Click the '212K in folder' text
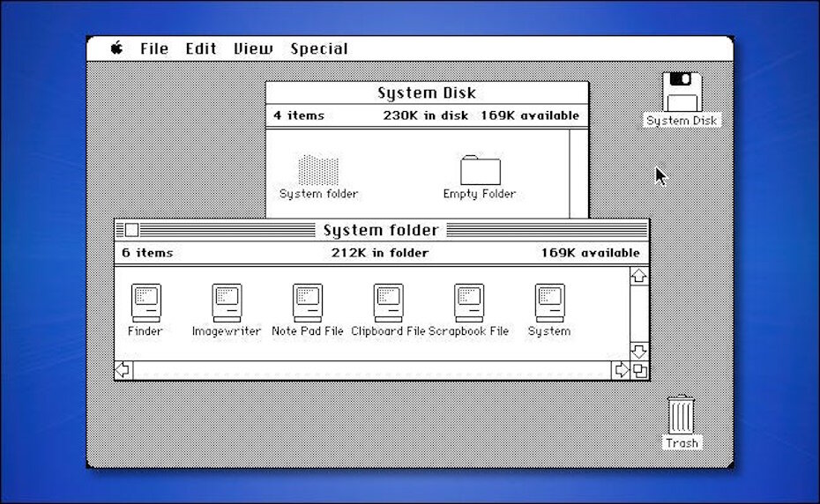 tap(380, 253)
